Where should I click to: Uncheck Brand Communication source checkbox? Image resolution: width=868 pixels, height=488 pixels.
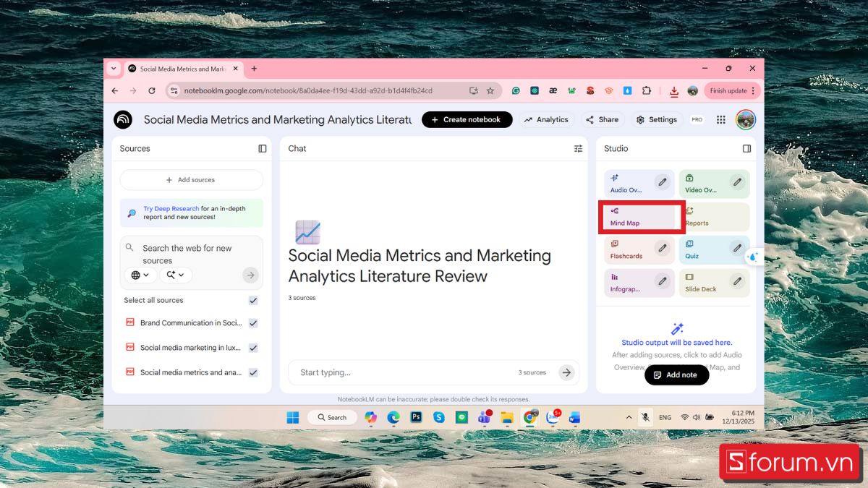tap(253, 323)
